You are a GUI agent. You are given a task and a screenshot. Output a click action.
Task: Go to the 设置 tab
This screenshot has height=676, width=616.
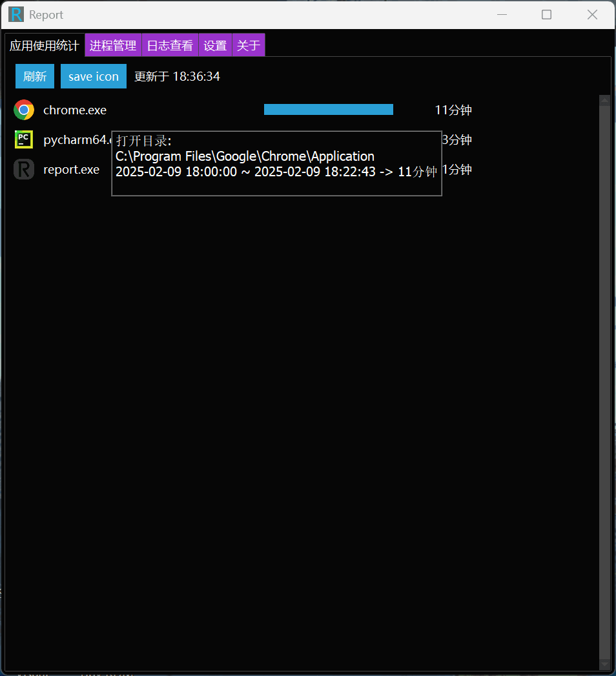click(x=215, y=45)
